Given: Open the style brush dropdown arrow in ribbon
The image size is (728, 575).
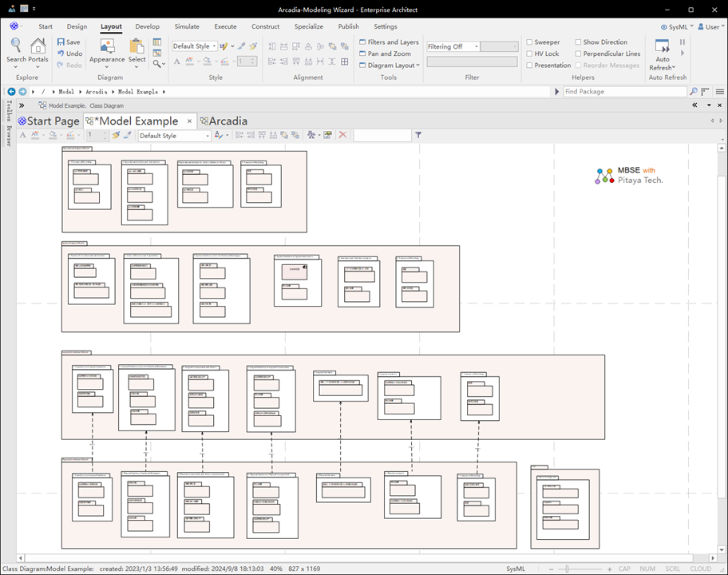Looking at the screenshot, I should [232, 46].
